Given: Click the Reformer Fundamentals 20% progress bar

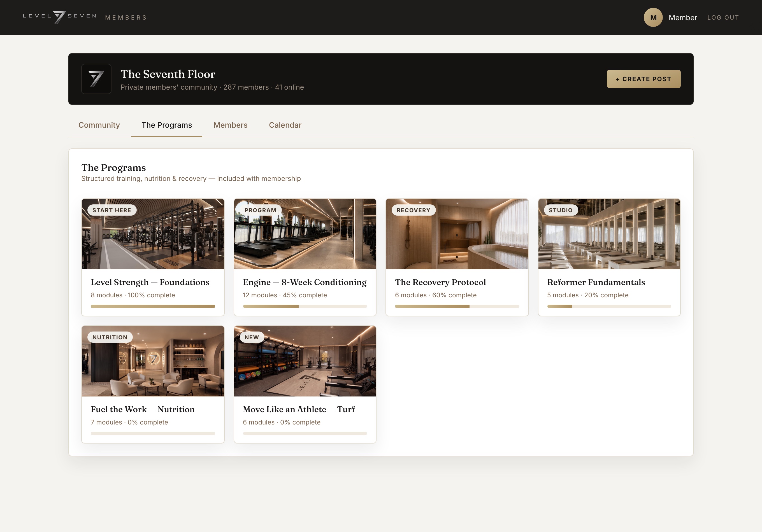Looking at the screenshot, I should [609, 307].
